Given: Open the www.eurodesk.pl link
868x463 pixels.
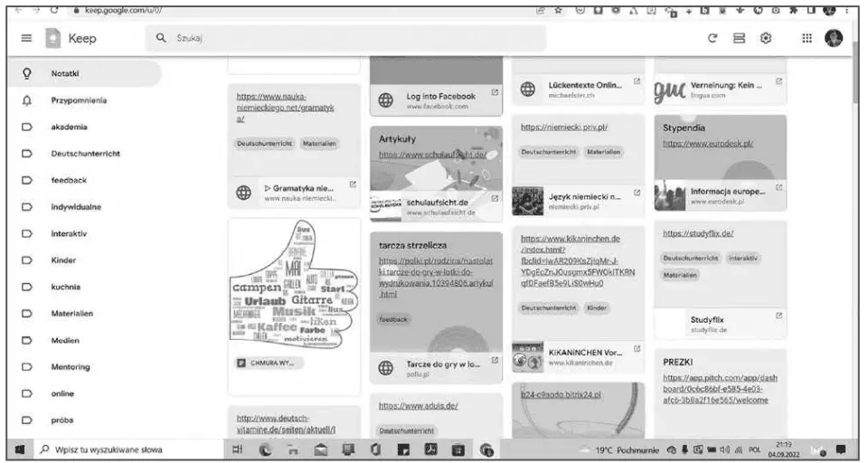Looking at the screenshot, I should tap(708, 144).
